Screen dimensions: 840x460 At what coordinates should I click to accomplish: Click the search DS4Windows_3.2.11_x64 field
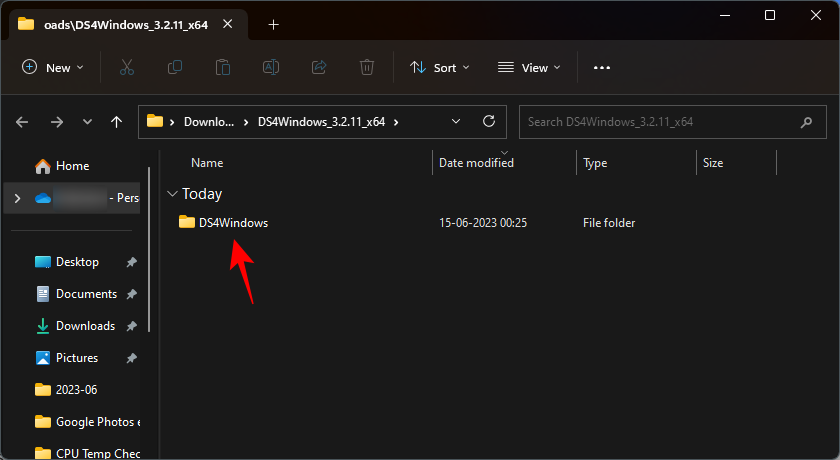tap(672, 122)
